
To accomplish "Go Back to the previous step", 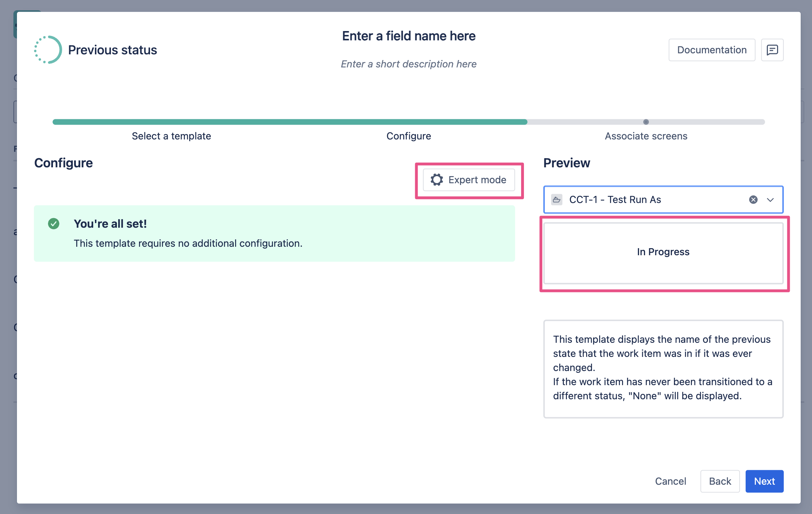I will [720, 481].
